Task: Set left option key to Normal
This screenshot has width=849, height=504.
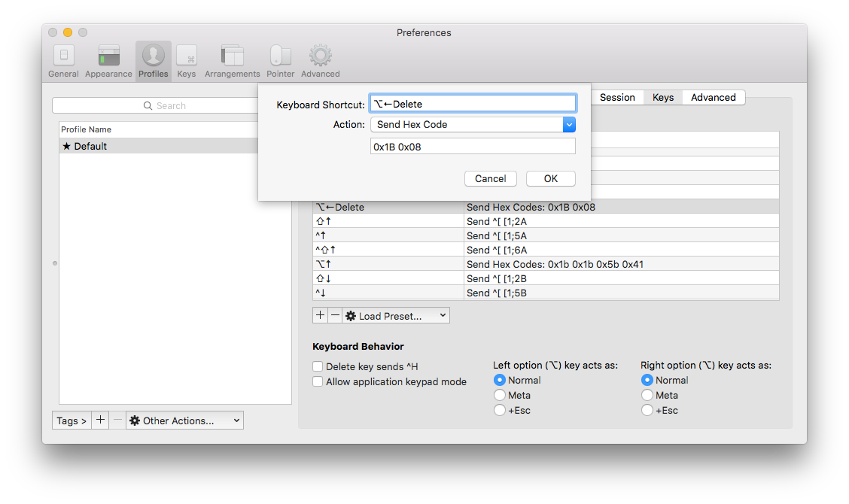Action: pos(499,380)
